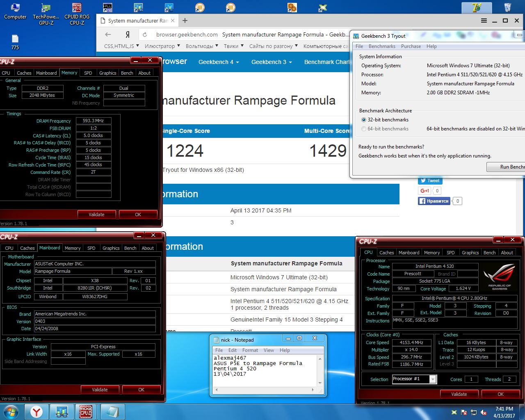The image size is (525, 420).
Task: Open a new browser tab
Action: [x=185, y=21]
